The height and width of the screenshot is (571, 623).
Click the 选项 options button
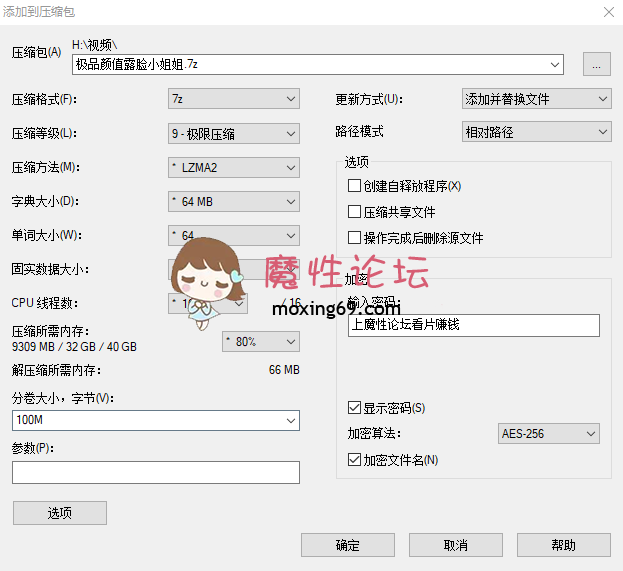tap(60, 513)
